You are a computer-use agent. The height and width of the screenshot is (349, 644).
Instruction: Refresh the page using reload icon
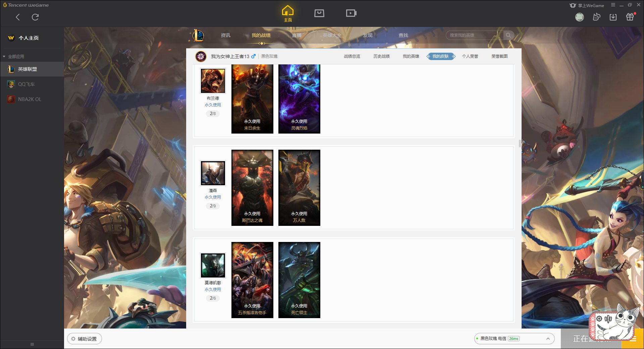35,17
